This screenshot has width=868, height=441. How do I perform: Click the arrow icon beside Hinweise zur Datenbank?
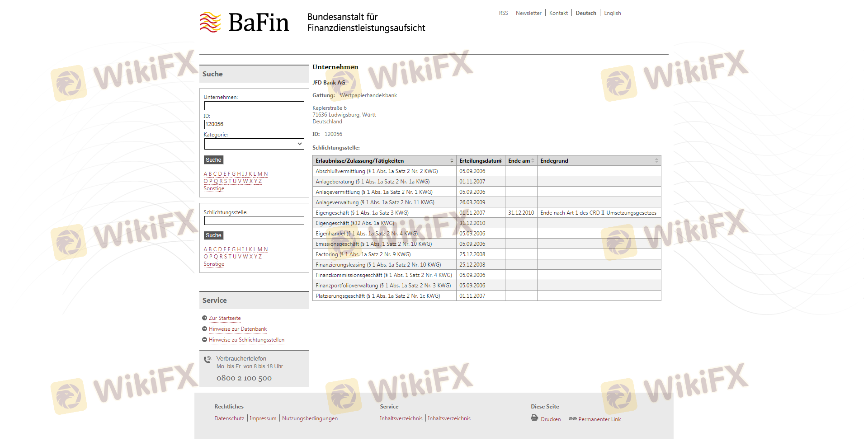[x=204, y=329]
